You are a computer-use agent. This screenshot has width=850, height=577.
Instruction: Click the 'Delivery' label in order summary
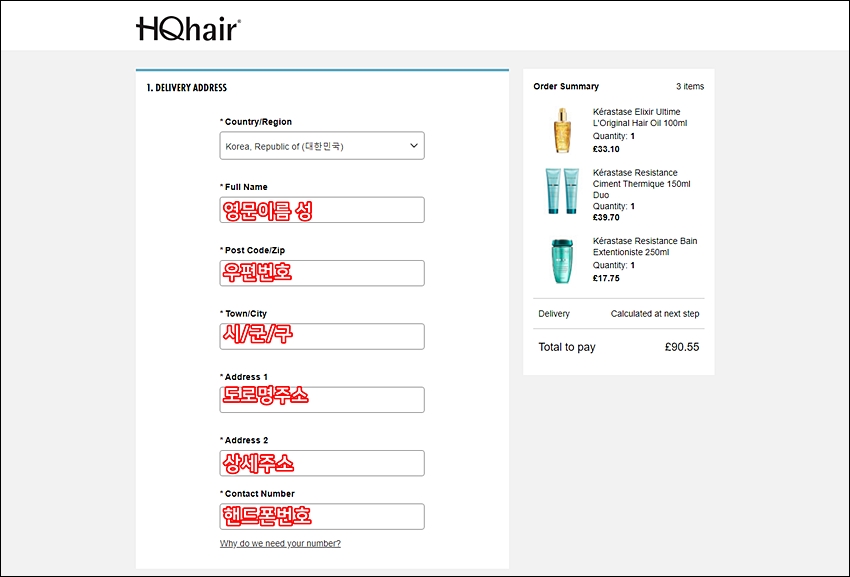(554, 314)
